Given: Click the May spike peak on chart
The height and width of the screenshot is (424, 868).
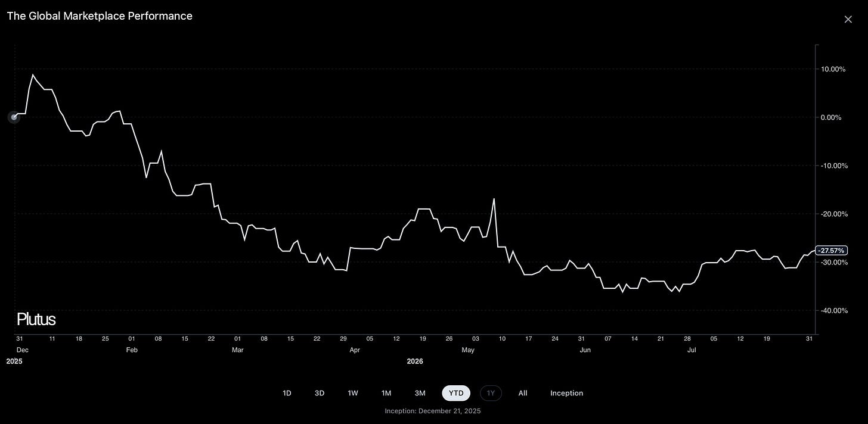Looking at the screenshot, I should [x=494, y=199].
